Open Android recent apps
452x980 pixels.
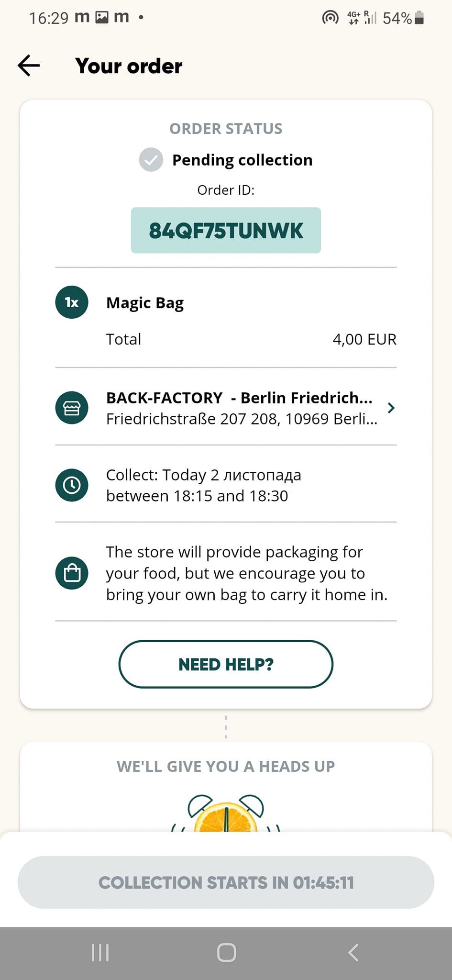(x=100, y=953)
